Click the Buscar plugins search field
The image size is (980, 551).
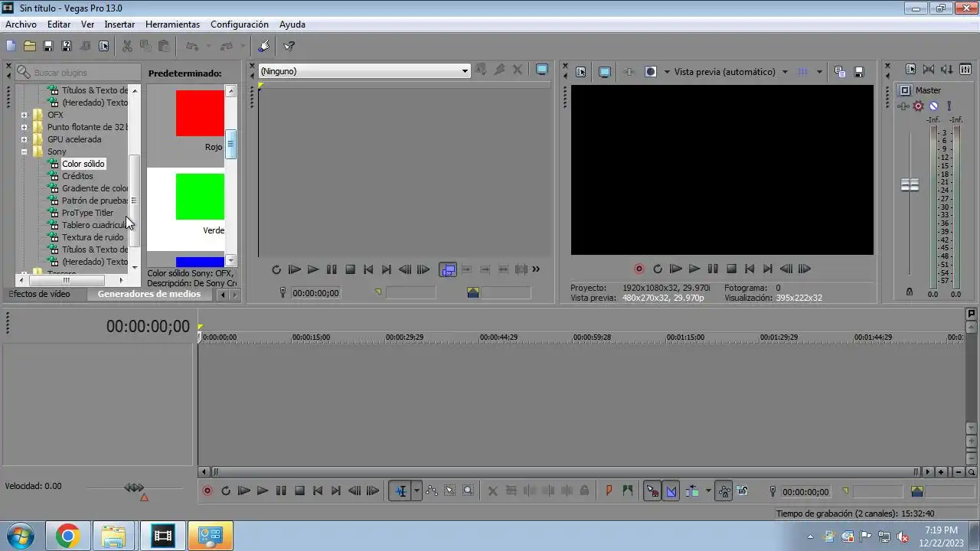pyautogui.click(x=77, y=72)
